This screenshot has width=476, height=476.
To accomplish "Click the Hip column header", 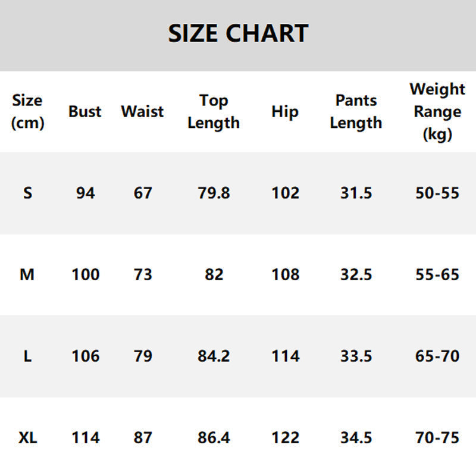I will tap(285, 111).
